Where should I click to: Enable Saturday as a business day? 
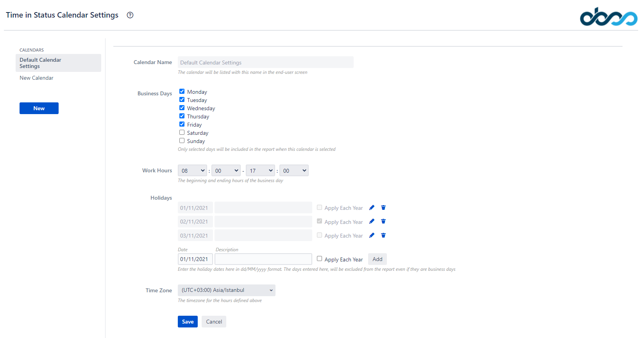(x=182, y=132)
